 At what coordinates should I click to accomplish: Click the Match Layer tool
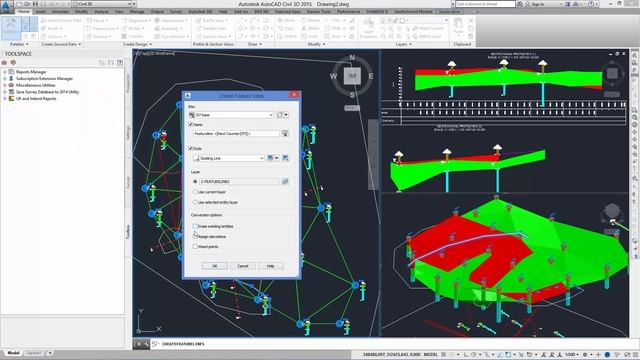(x=427, y=36)
